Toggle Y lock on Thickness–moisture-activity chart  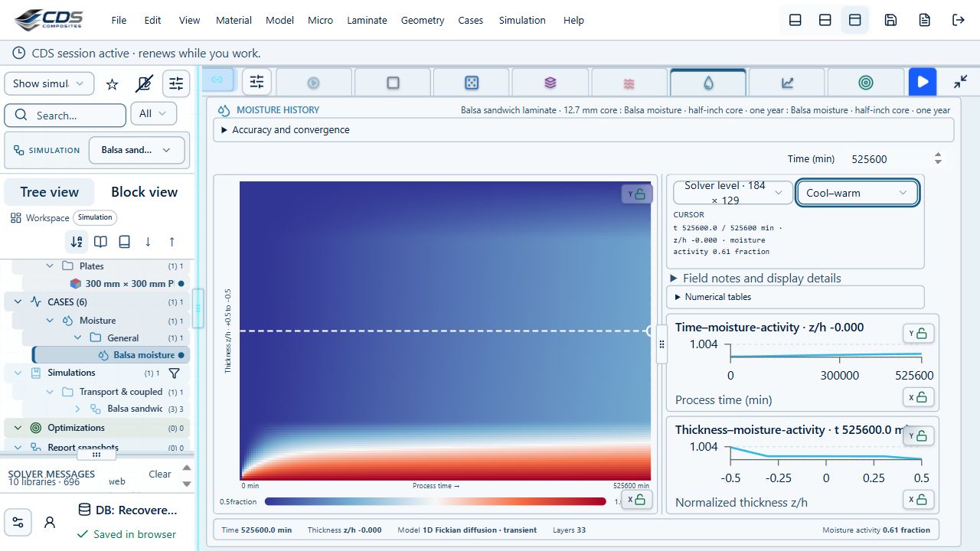coord(919,435)
